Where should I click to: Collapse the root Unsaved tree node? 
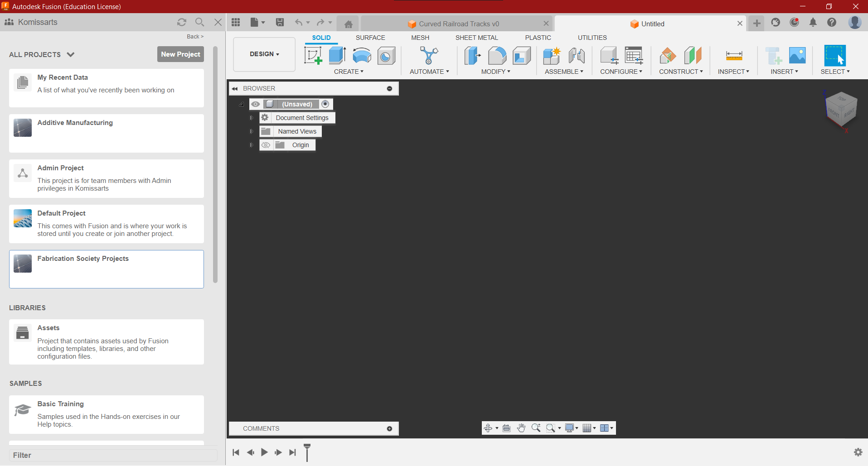point(242,104)
